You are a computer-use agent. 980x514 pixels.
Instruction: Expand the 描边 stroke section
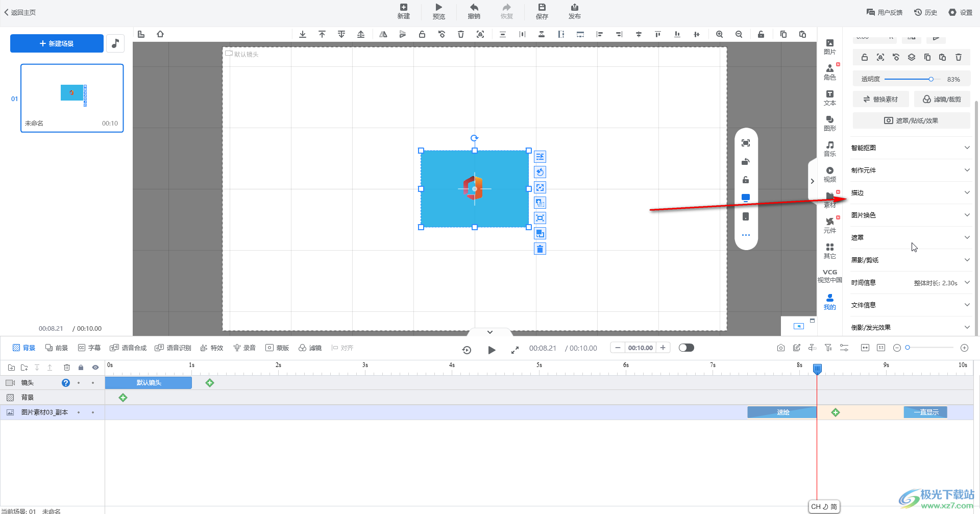(x=911, y=192)
